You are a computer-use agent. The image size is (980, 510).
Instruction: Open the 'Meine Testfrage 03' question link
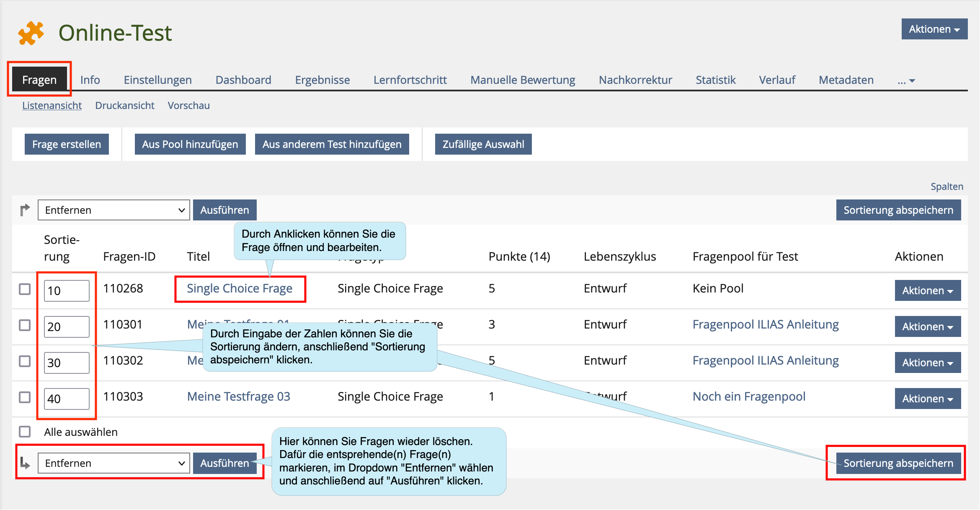click(x=239, y=396)
